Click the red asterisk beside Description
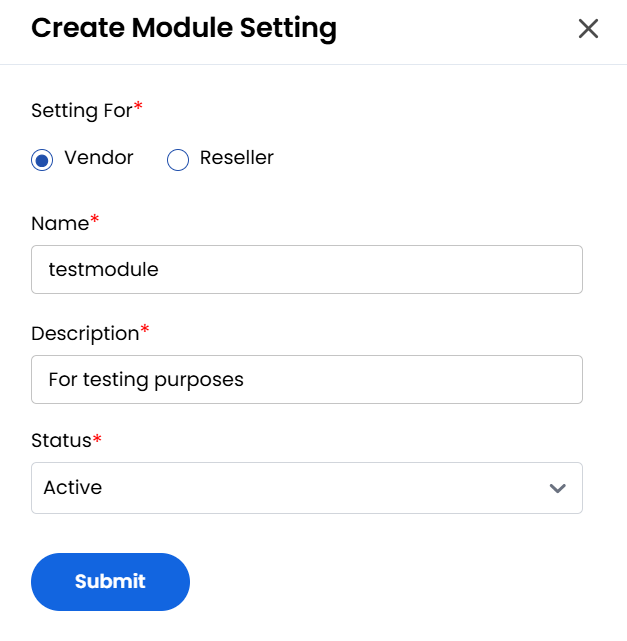 pyautogui.click(x=145, y=330)
